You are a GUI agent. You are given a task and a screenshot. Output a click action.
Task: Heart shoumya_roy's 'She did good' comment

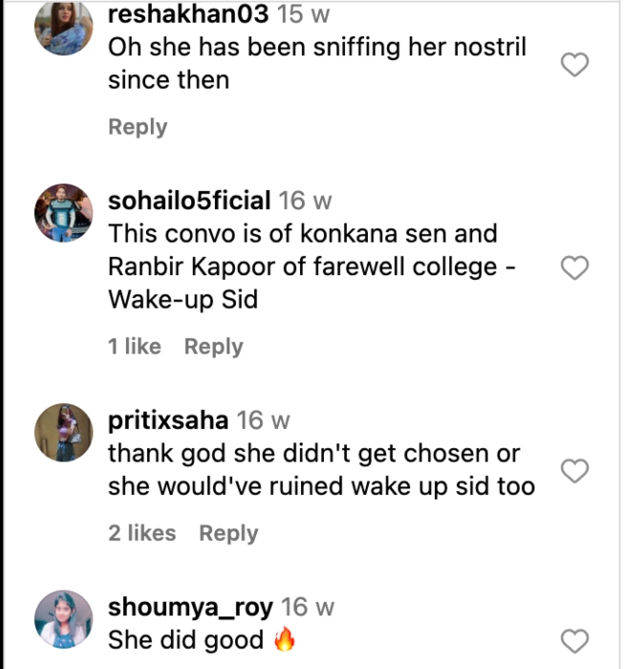point(573,640)
